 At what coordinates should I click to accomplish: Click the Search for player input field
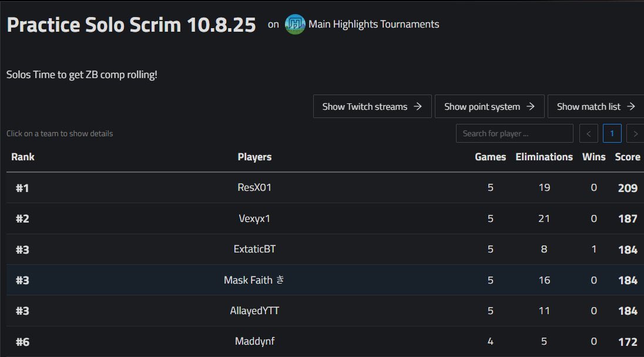pos(514,133)
